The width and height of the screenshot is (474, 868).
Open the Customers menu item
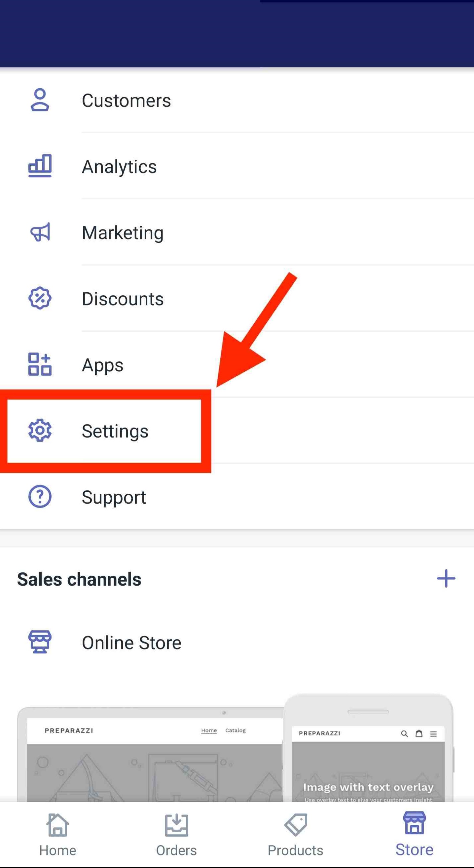[237, 100]
